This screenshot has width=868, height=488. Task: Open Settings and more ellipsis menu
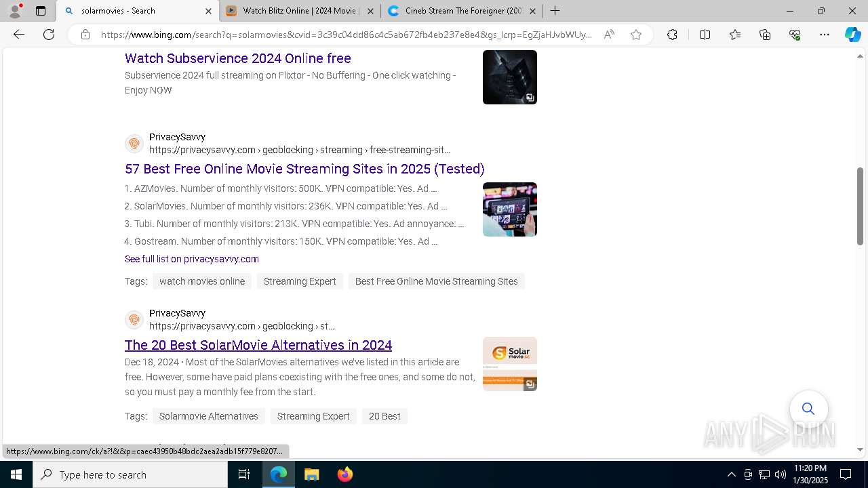click(825, 35)
